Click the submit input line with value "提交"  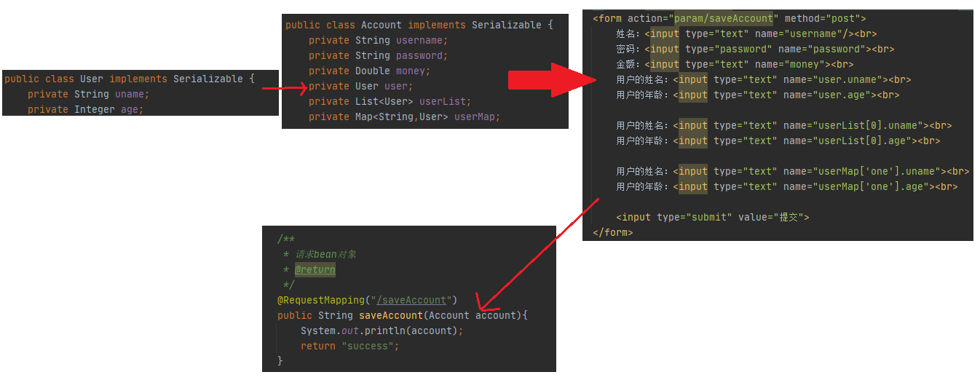coord(713,217)
